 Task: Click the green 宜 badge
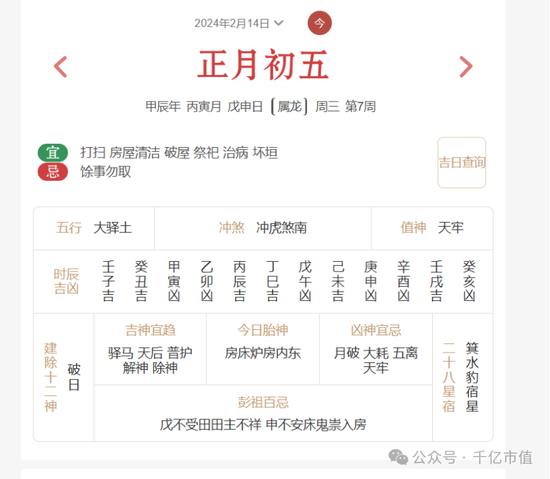(x=53, y=153)
